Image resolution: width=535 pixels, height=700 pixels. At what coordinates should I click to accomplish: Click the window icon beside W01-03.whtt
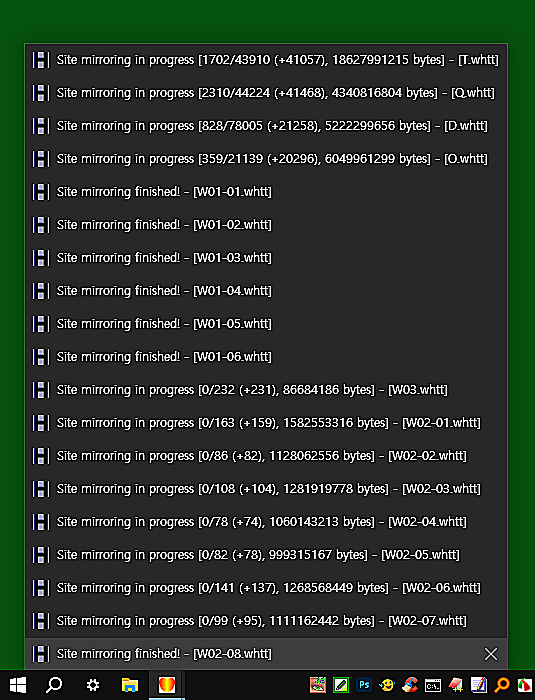click(x=41, y=258)
